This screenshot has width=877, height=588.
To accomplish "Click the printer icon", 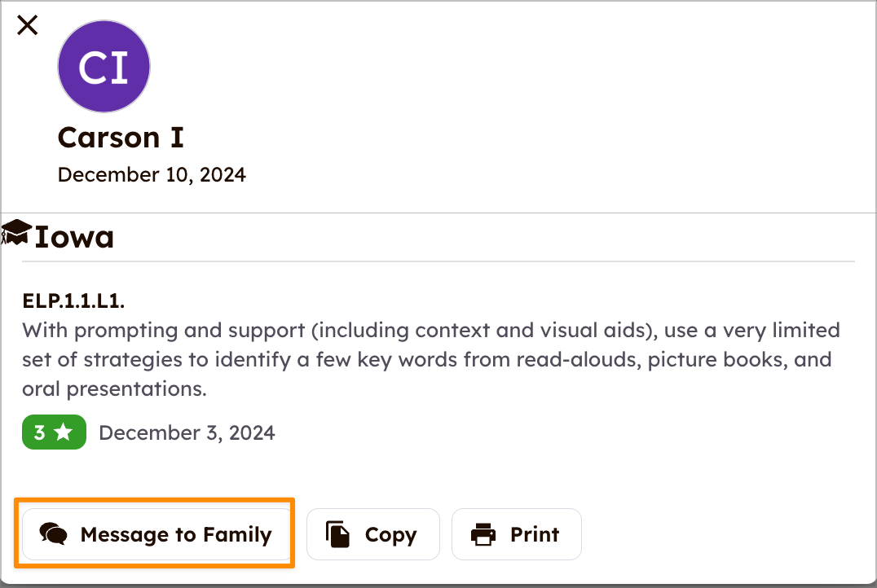I will click(x=483, y=534).
